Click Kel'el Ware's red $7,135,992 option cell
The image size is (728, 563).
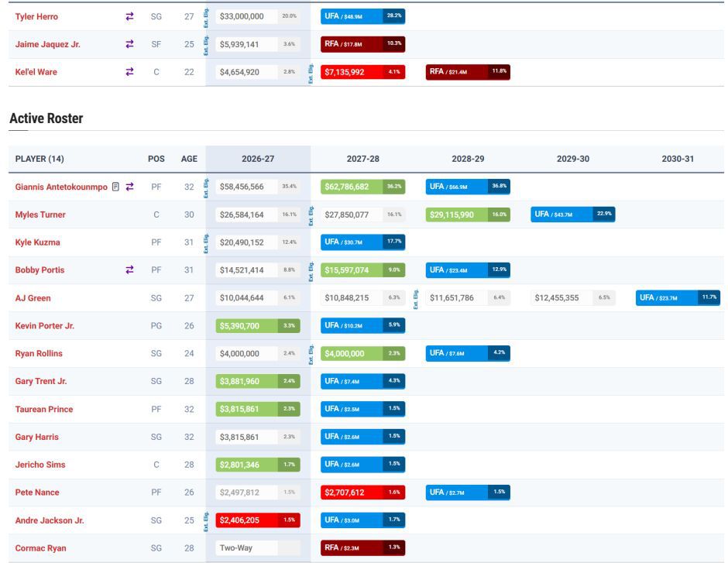(362, 72)
